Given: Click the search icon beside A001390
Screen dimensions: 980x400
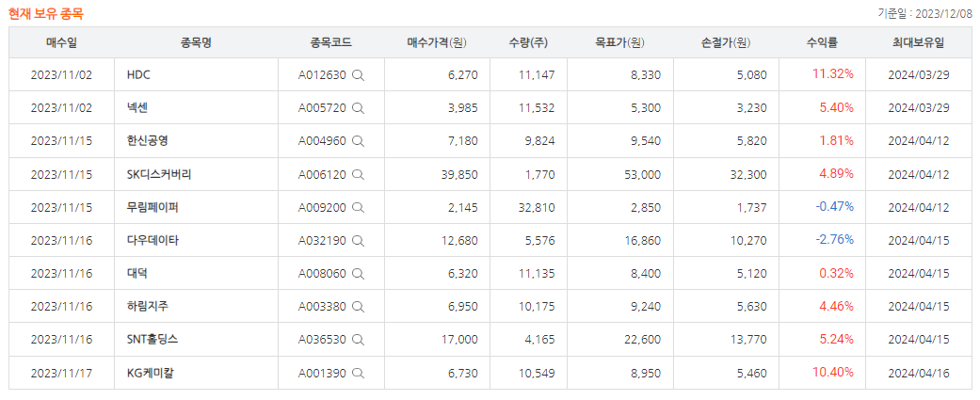Looking at the screenshot, I should coord(358,374).
